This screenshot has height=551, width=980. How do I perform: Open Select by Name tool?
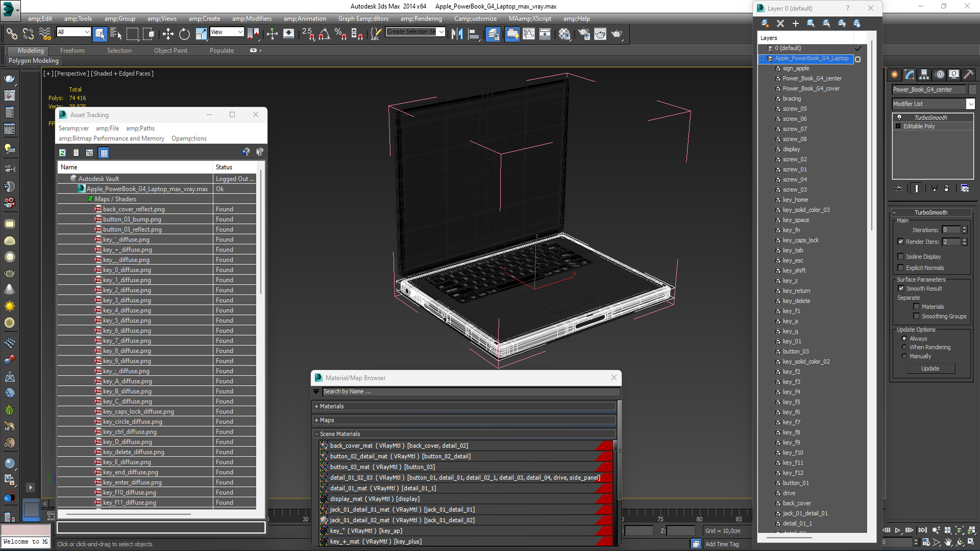tap(116, 34)
